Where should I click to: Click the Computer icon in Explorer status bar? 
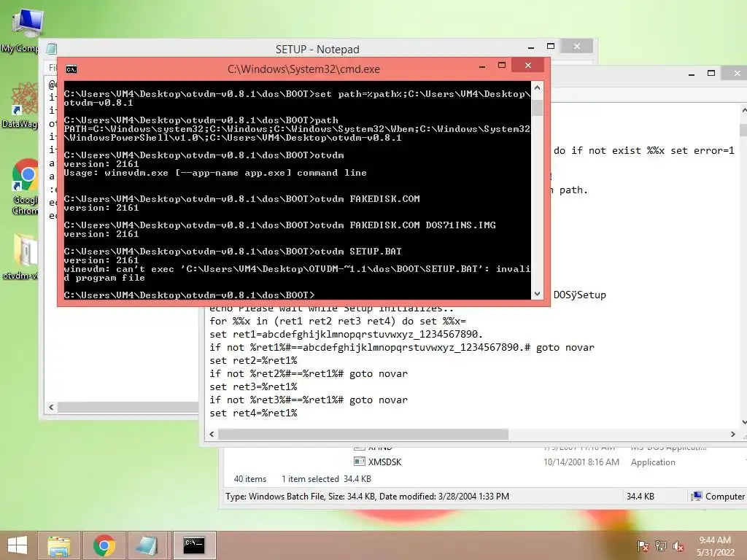click(x=697, y=496)
